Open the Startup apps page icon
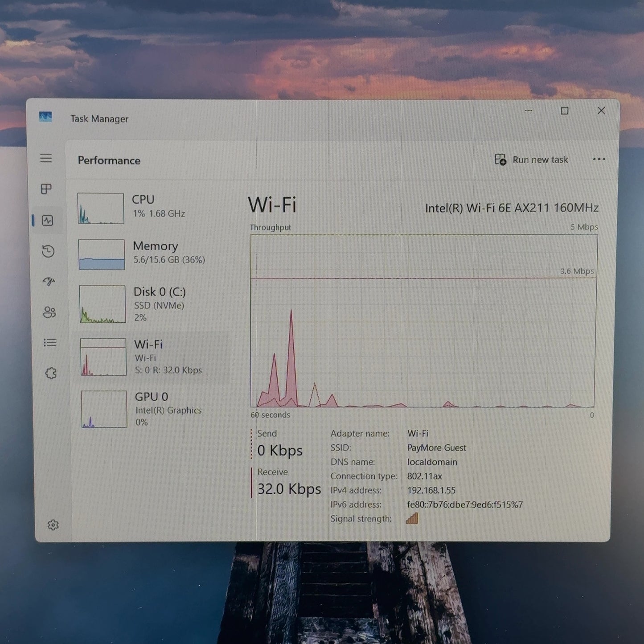 point(49,281)
